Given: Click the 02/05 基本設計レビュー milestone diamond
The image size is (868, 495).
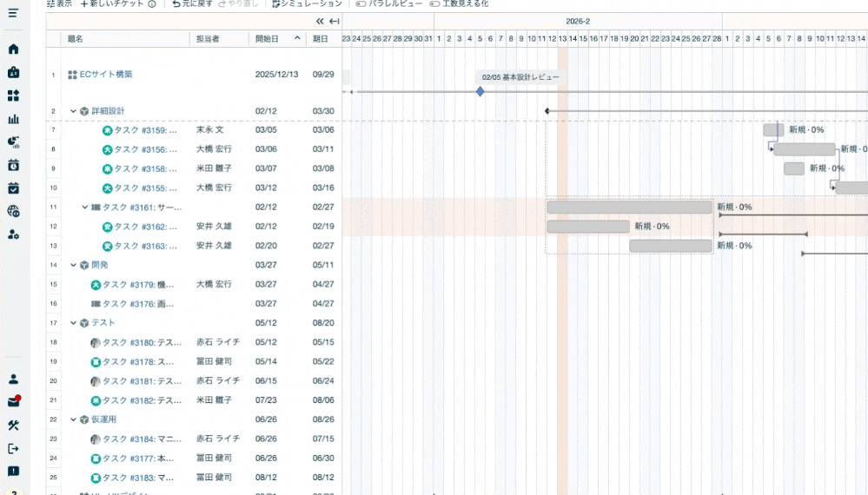Looking at the screenshot, I should click(480, 91).
